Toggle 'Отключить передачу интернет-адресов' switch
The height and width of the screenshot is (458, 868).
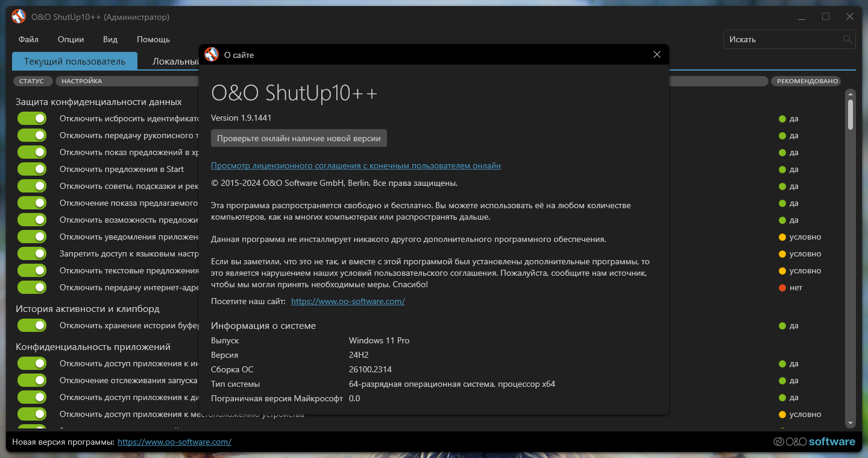click(32, 287)
